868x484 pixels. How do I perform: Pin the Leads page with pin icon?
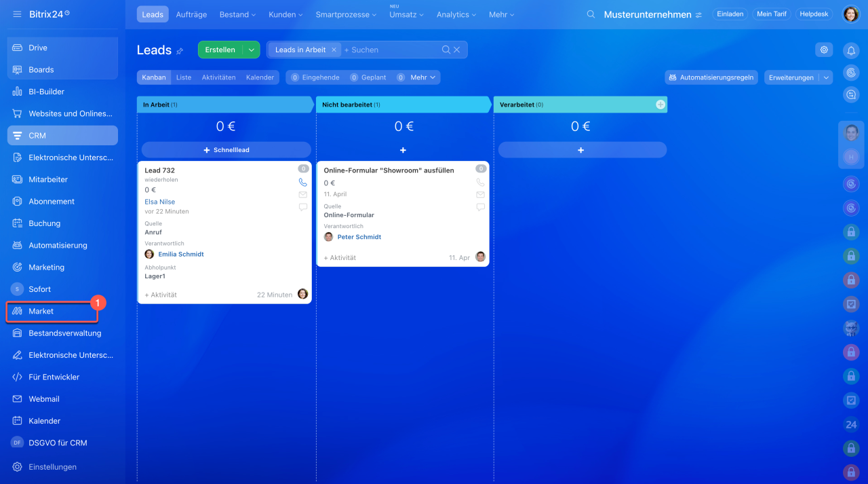[x=180, y=51]
